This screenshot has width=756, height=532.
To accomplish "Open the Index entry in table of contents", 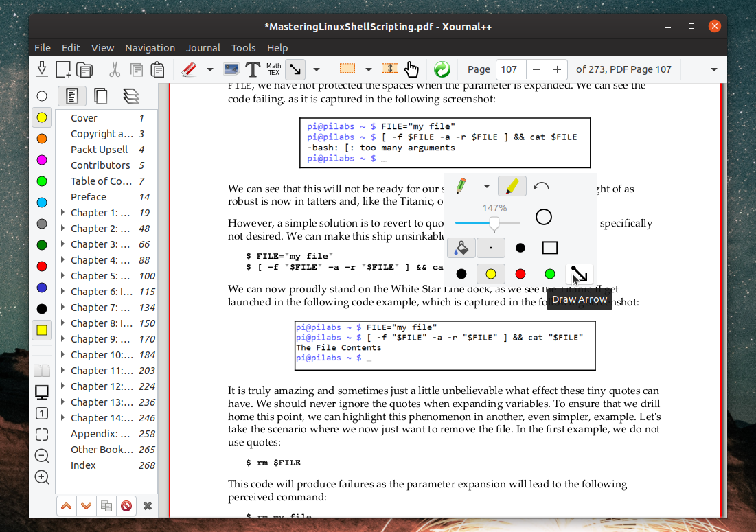I will (83, 465).
